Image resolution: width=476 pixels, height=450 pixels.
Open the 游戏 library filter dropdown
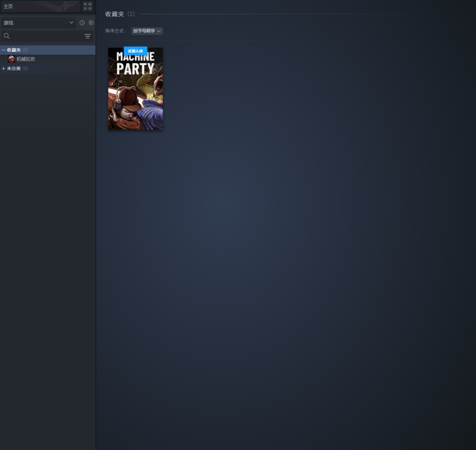[x=38, y=23]
